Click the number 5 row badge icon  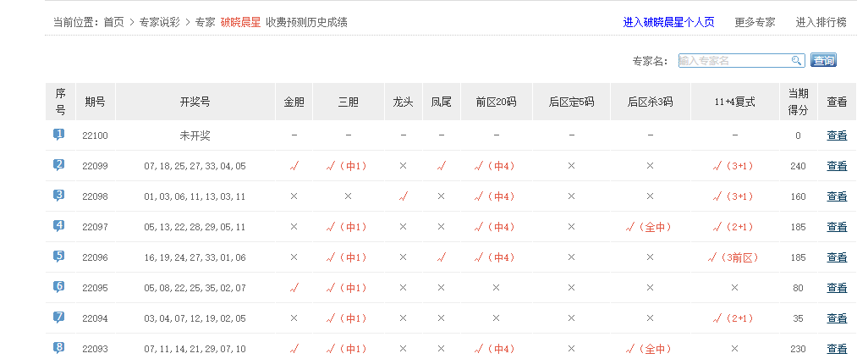(59, 257)
